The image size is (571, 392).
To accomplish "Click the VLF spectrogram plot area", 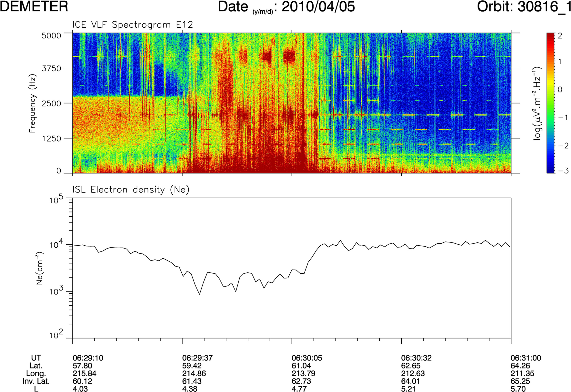I will 292,103.
